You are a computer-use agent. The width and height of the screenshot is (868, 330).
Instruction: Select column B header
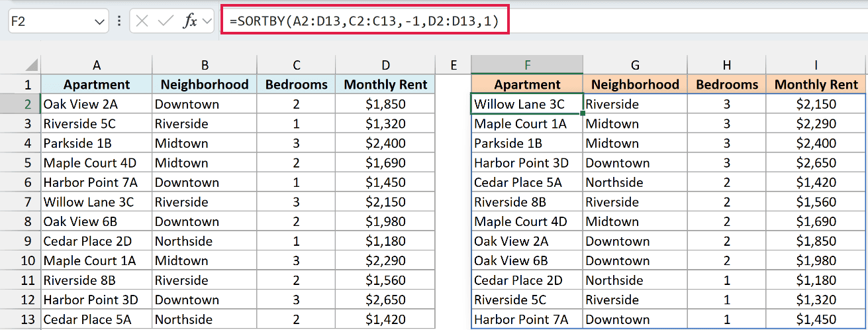[205, 65]
